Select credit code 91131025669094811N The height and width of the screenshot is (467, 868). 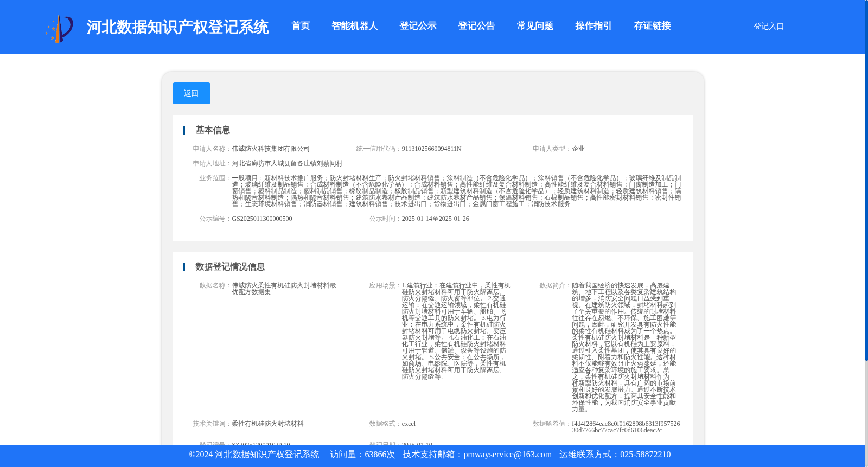point(431,149)
